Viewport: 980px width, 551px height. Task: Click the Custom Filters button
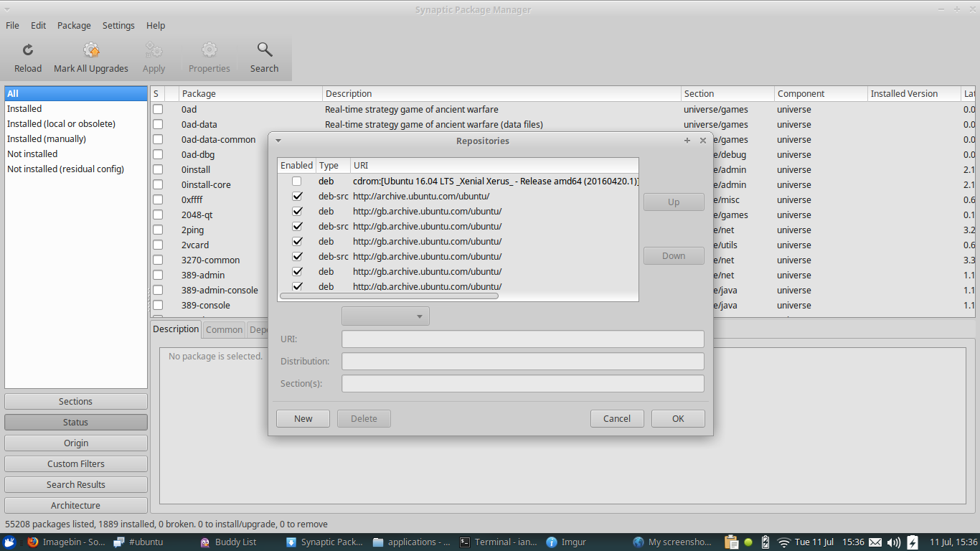pos(76,464)
